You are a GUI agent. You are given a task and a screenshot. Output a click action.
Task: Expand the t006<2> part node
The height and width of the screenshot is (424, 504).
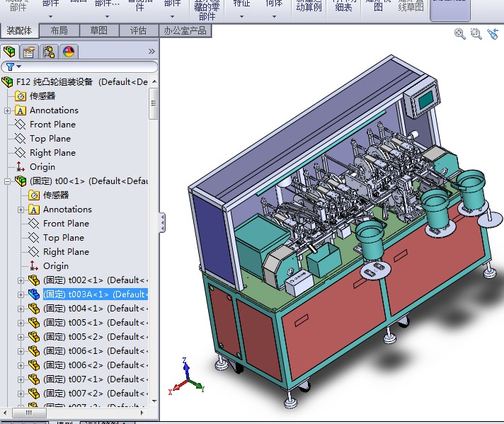click(21, 365)
